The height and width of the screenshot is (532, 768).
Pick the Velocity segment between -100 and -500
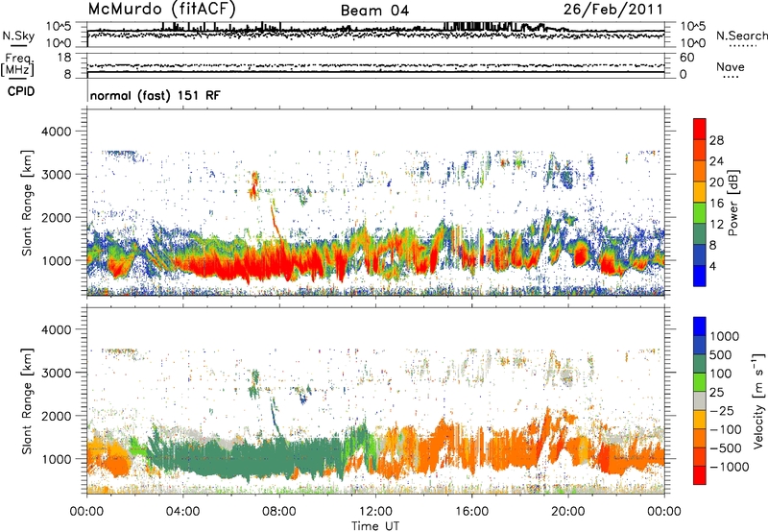700,438
